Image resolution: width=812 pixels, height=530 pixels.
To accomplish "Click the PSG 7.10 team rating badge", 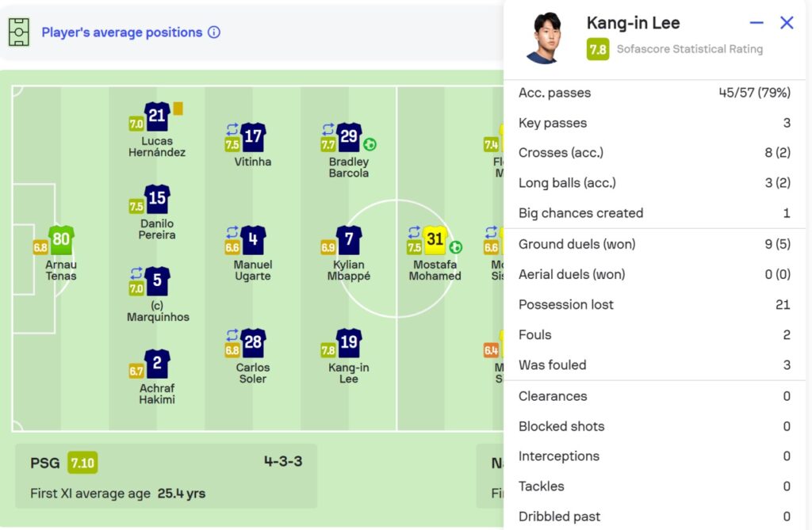I will (x=82, y=463).
